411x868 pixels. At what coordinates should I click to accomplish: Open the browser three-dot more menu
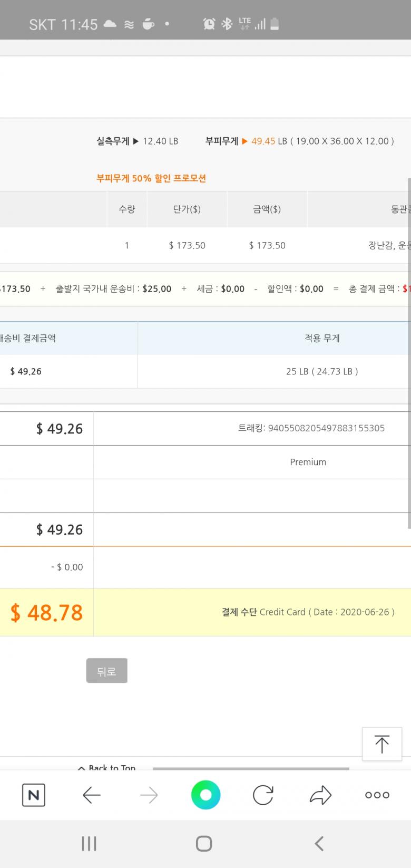(x=377, y=795)
